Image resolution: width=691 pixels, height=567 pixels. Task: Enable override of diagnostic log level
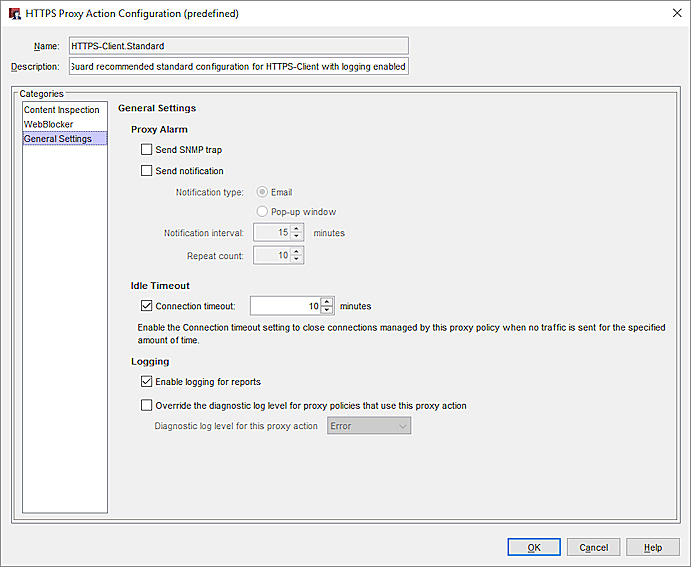(146, 406)
